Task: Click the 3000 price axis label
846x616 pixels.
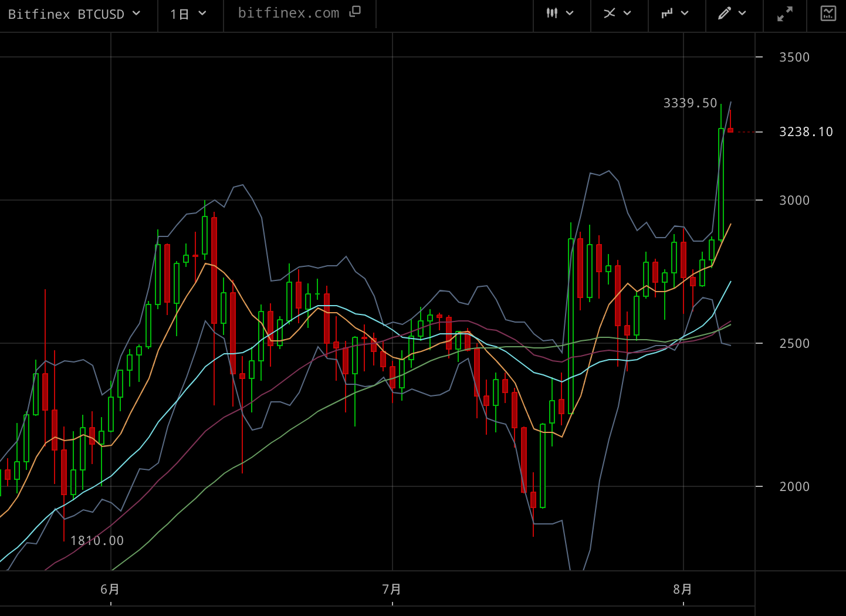Action: click(794, 201)
